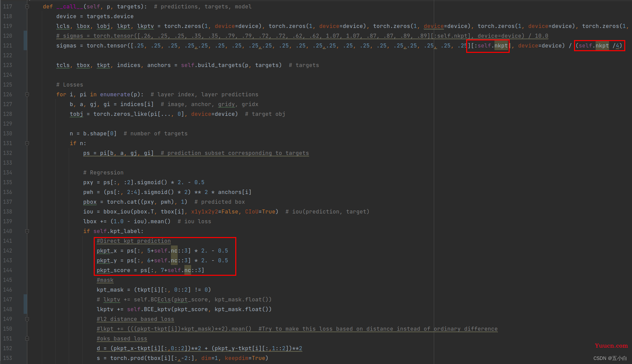Image resolution: width=632 pixels, height=364 pixels.
Task: Collapse the 'if n:' fold marker at line 131
Action: (x=27, y=143)
